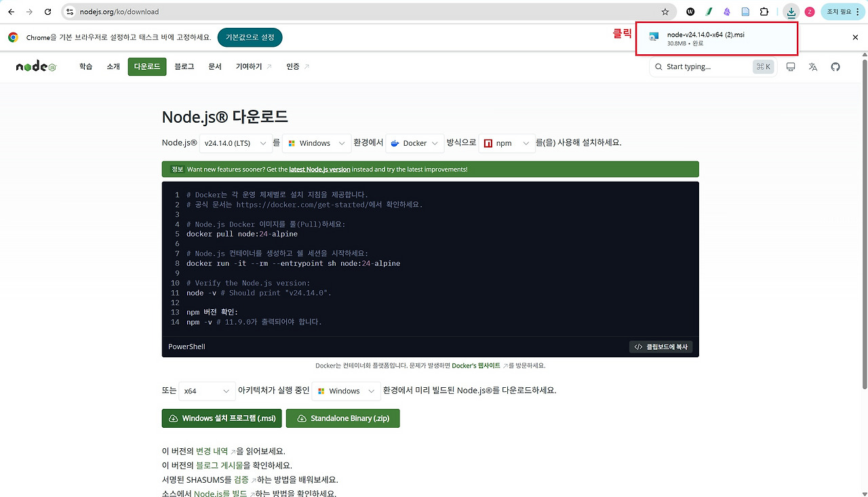The width and height of the screenshot is (868, 497).
Task: Open the 문서 menu item
Action: (215, 66)
